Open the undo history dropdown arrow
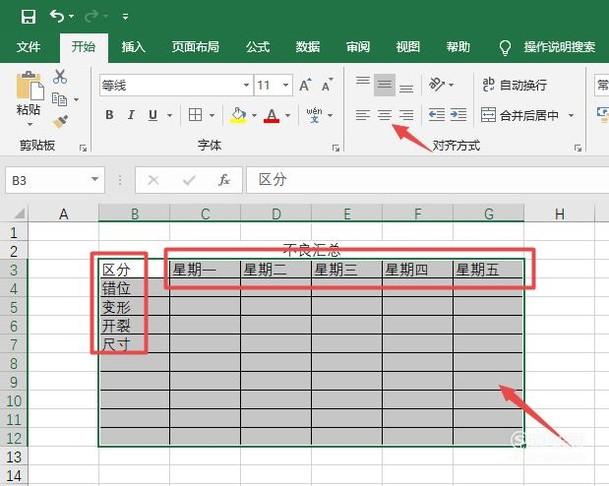The width and height of the screenshot is (609, 486). point(71,16)
